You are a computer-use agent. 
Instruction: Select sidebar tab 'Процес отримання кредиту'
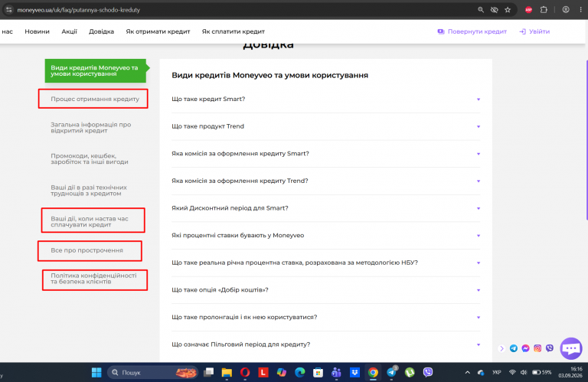(x=95, y=99)
